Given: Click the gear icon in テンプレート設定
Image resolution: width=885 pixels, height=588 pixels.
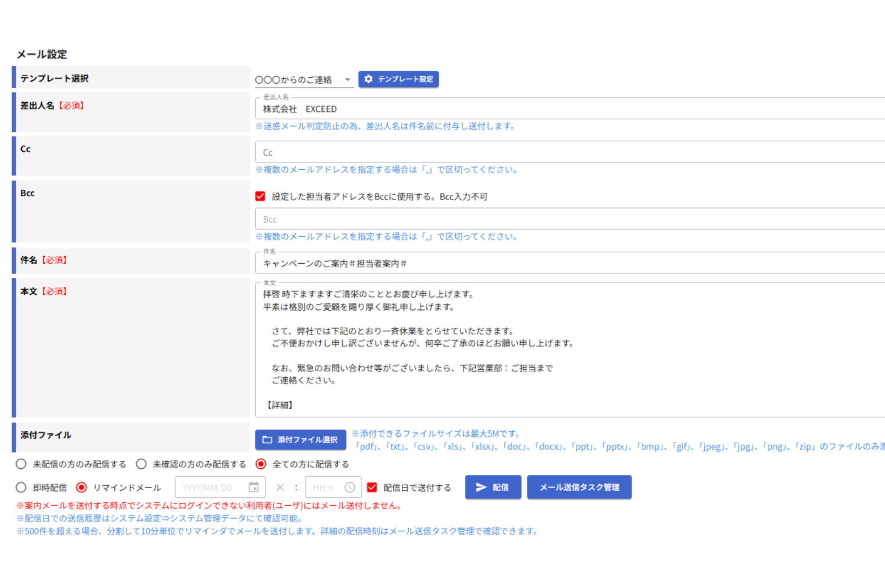Looking at the screenshot, I should [x=368, y=79].
